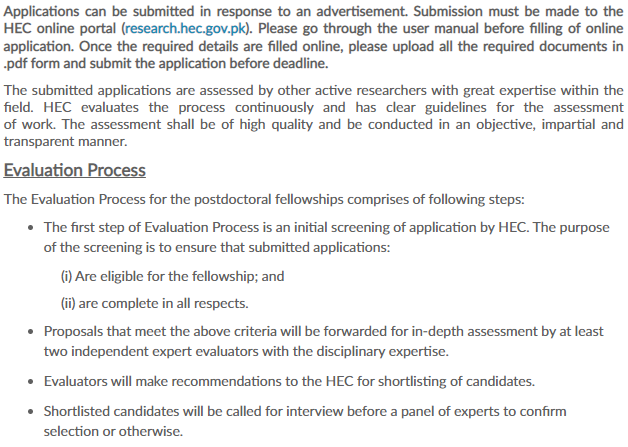Viewport: 628px width, 447px height.
Task: Click the words 'selection or otherwise.'
Action: click(x=113, y=431)
